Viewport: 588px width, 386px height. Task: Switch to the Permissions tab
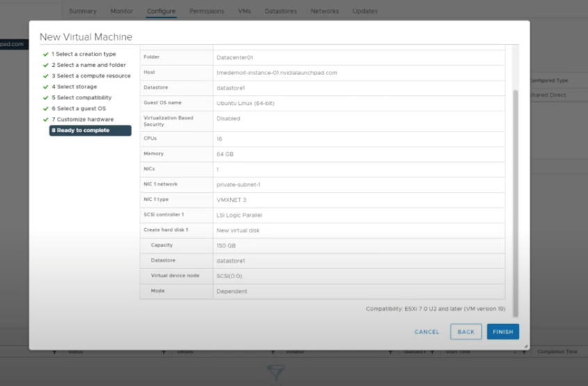pyautogui.click(x=206, y=11)
